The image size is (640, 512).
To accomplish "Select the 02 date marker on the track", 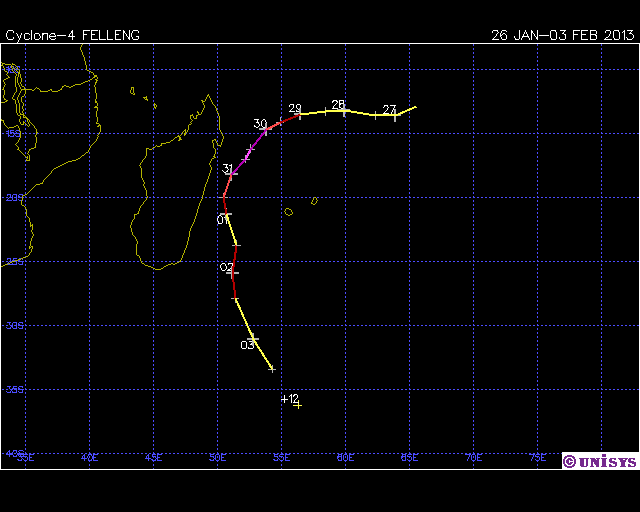I will (x=227, y=268).
